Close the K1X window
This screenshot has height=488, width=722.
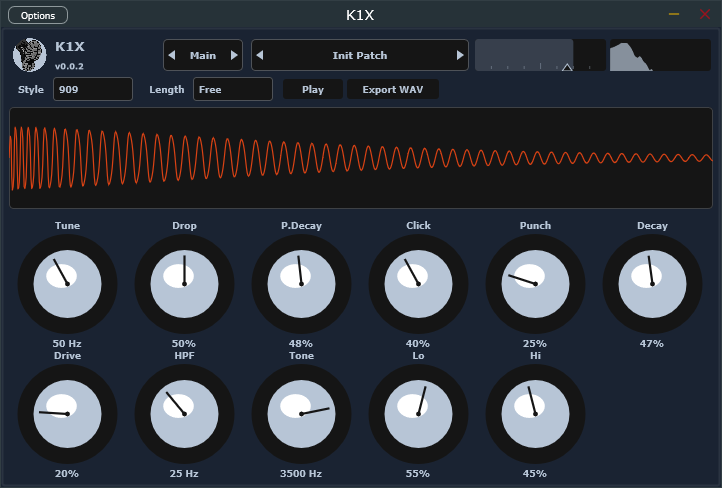pos(705,14)
